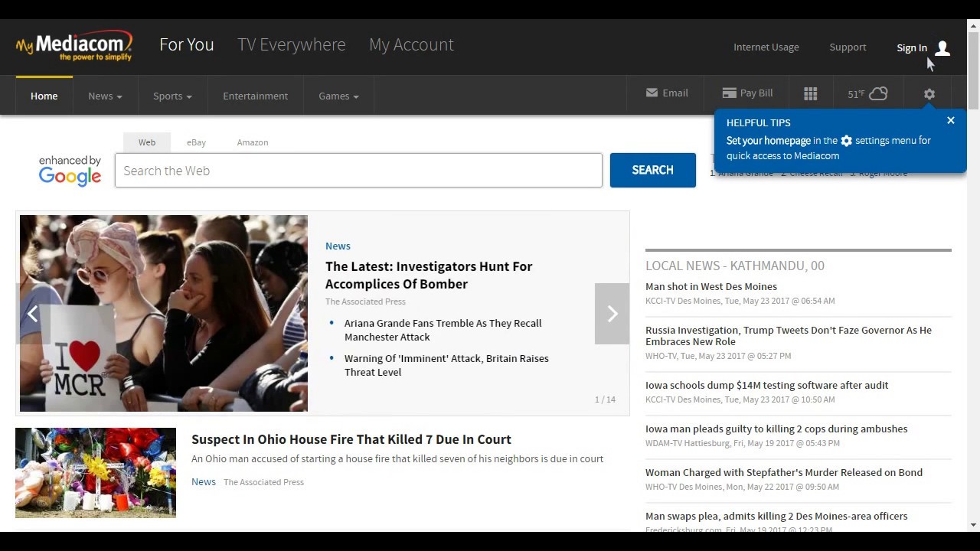The height and width of the screenshot is (551, 980).
Task: Open Russia Investigation Trump Tweets story
Action: [789, 336]
